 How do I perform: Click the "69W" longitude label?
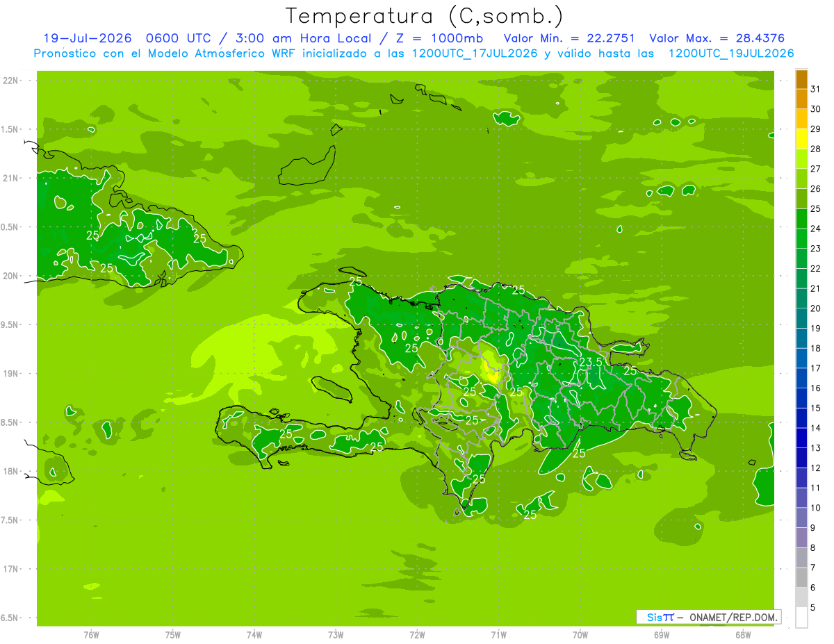coord(662,634)
